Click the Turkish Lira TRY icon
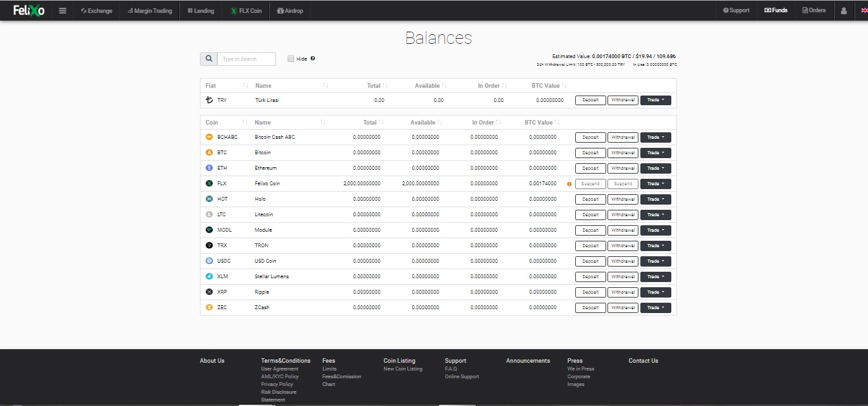This screenshot has height=406, width=868. [x=209, y=100]
